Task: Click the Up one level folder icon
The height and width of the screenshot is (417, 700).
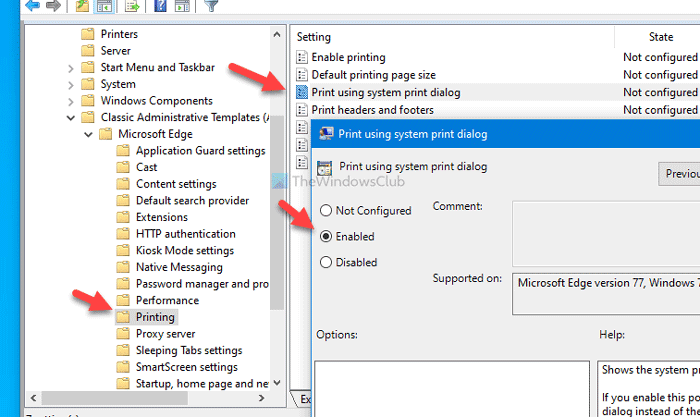Action: click(x=82, y=5)
